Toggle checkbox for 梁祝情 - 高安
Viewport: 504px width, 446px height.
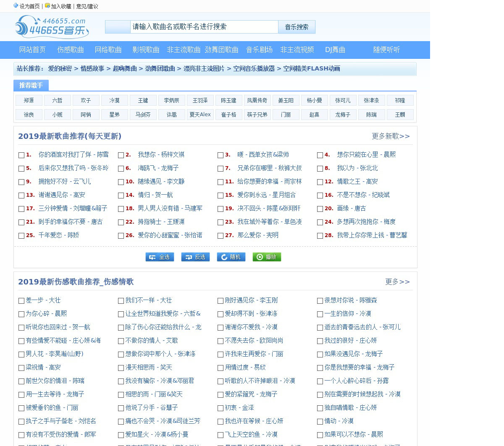coord(21,368)
